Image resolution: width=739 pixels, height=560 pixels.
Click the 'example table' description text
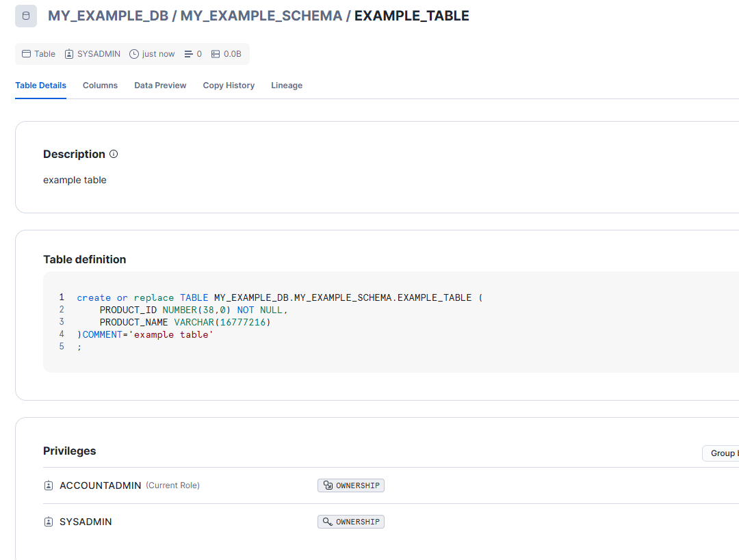click(x=75, y=180)
